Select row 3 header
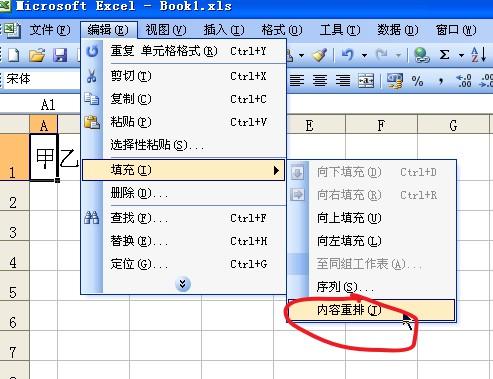493x379 pixels. [x=14, y=226]
